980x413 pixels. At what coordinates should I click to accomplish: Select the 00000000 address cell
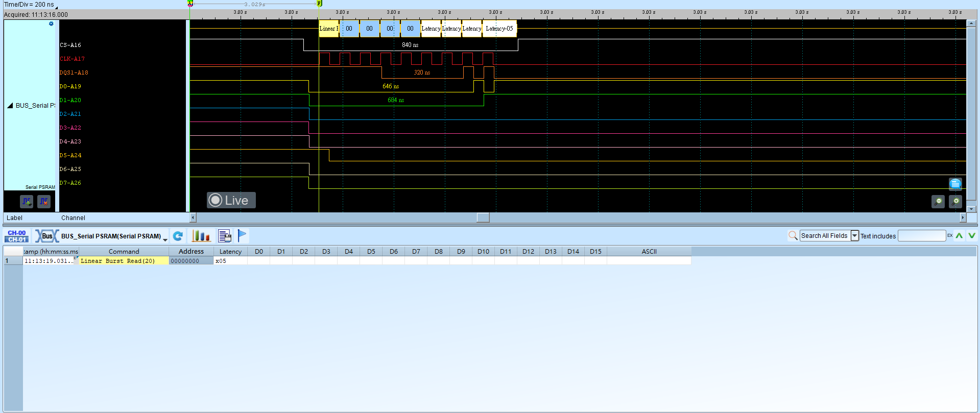click(x=191, y=261)
